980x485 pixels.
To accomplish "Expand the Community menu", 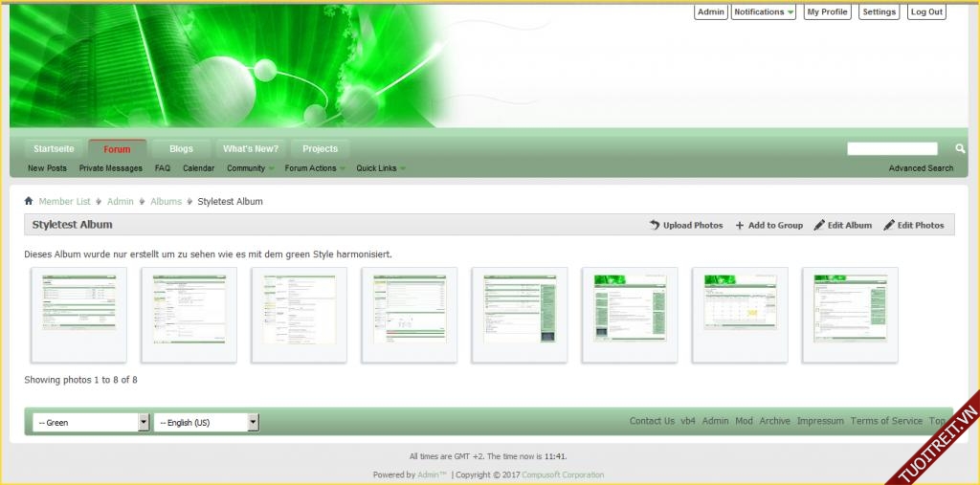I will pos(250,168).
